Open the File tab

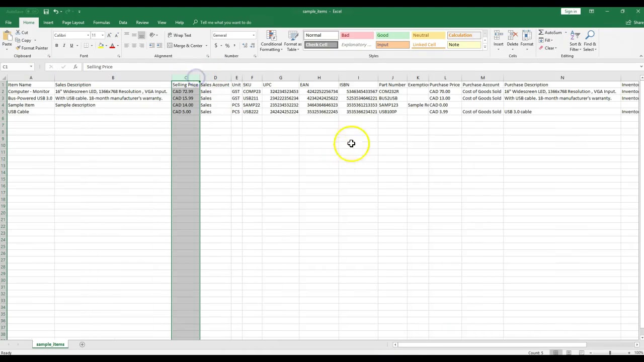tap(9, 22)
